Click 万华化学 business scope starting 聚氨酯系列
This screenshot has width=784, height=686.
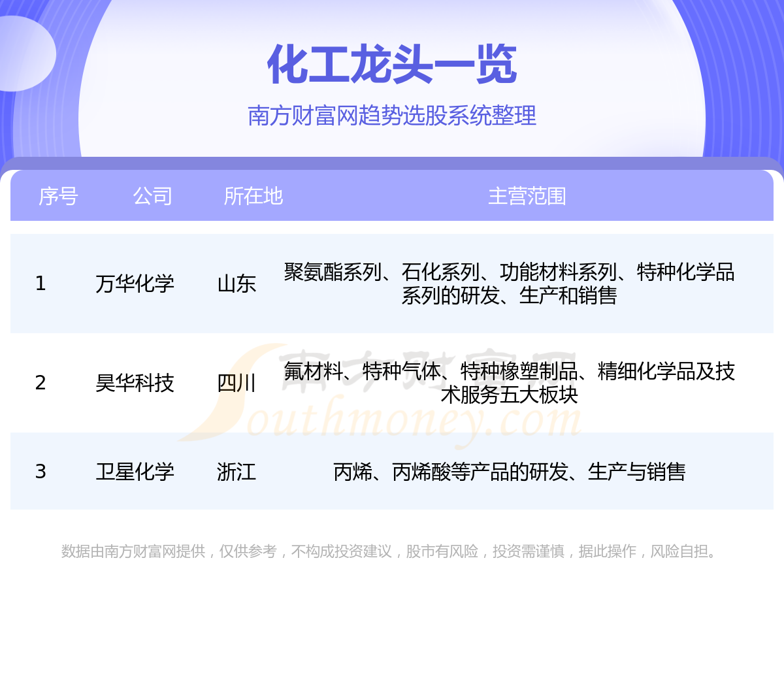click(510, 284)
